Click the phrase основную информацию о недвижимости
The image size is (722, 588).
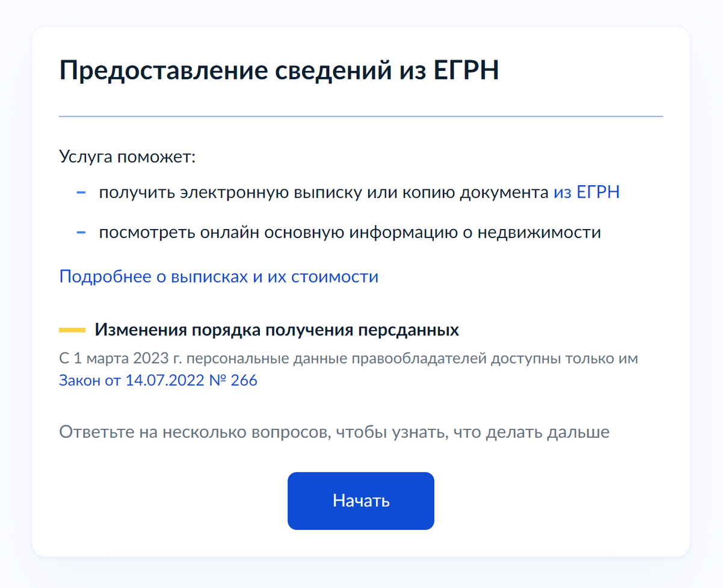click(x=462, y=233)
